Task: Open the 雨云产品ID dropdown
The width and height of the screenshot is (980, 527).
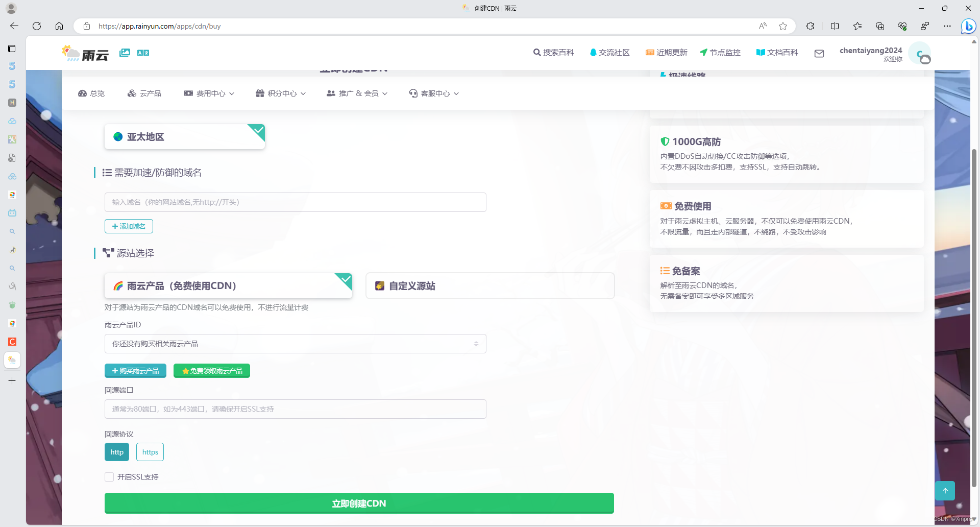Action: 296,344
